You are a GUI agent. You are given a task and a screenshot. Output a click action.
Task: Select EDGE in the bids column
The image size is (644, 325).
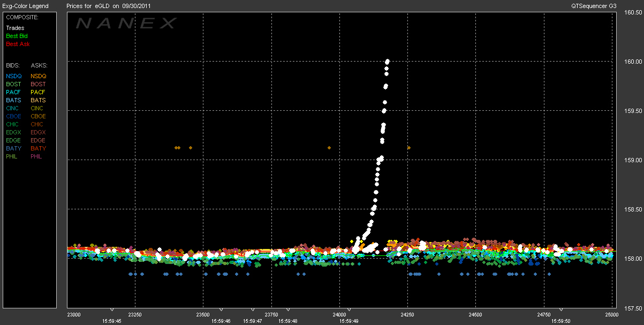(14, 140)
